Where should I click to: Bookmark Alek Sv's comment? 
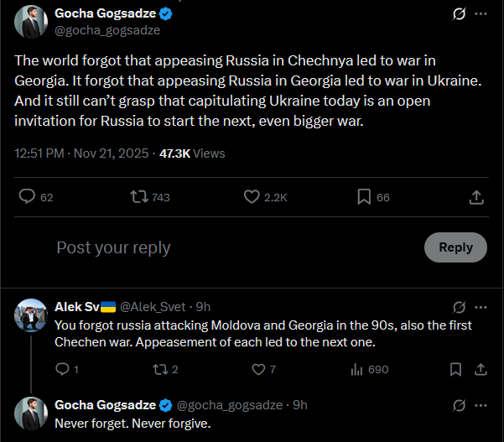455,369
